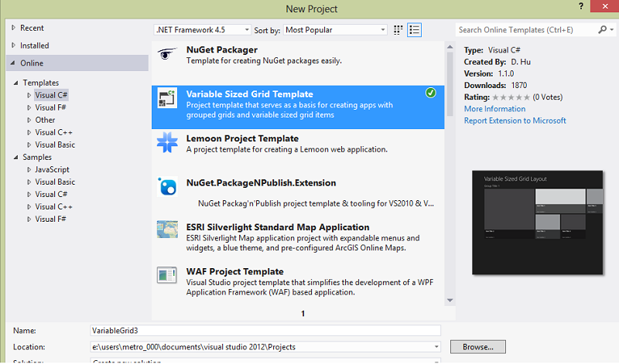
Task: Click the ESRI Silverlight map icon
Action: 167,230
